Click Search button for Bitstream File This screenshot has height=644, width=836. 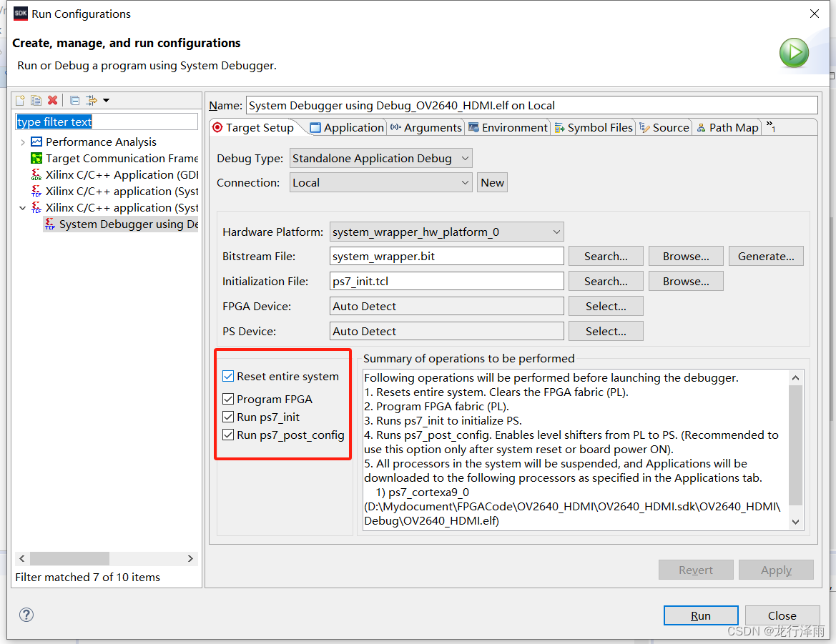click(x=606, y=256)
